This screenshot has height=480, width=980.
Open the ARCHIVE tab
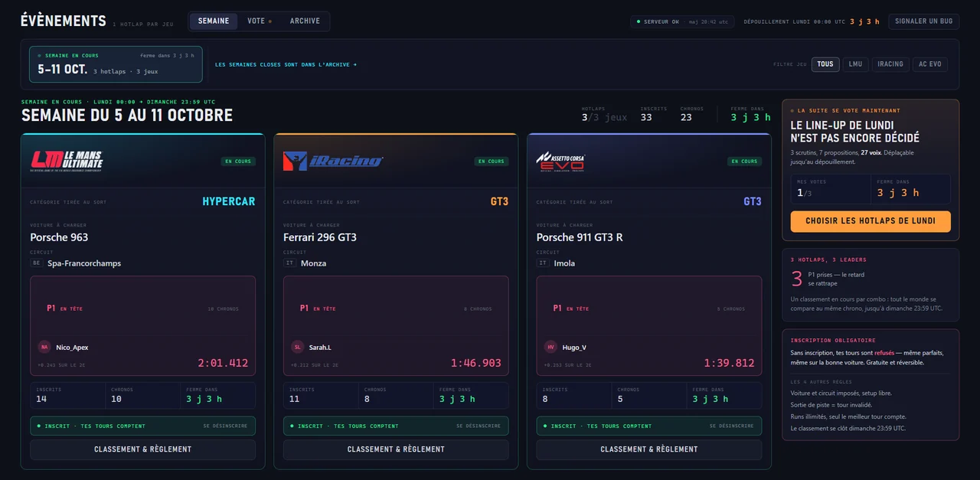coord(305,21)
